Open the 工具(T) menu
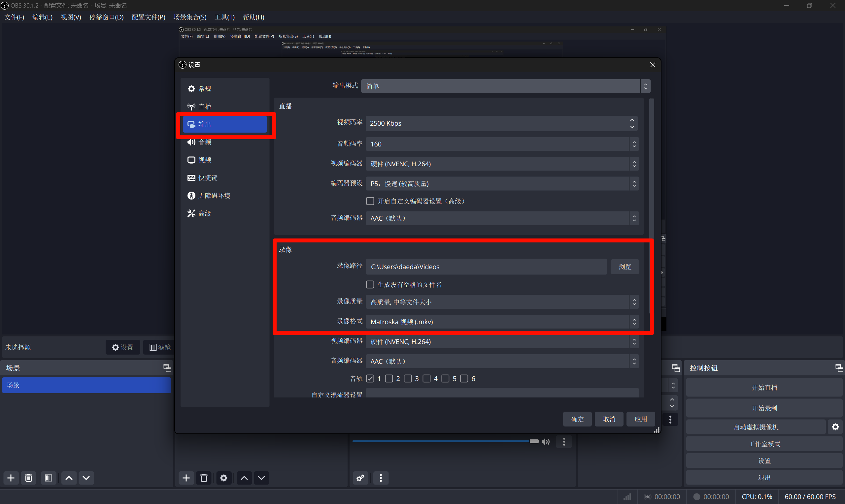The height and width of the screenshot is (504, 845). click(x=224, y=17)
